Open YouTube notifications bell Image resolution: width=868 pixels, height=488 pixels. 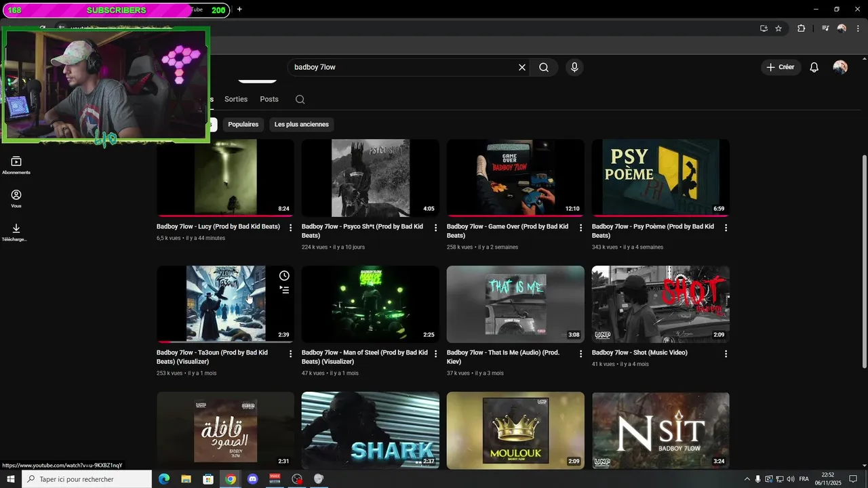tap(814, 67)
